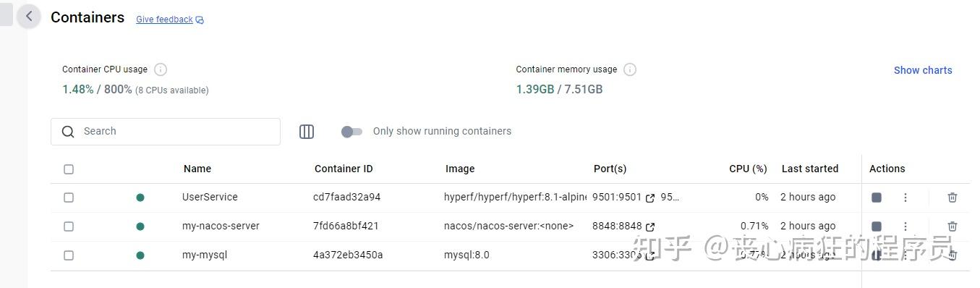The height and width of the screenshot is (288, 980).
Task: Click container ID 4a372eb3450a
Action: click(x=348, y=255)
